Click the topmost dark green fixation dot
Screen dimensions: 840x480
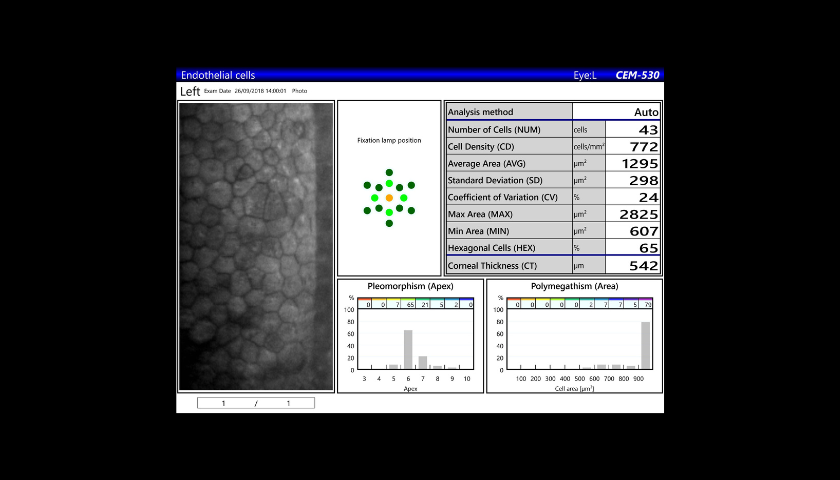pos(389,173)
